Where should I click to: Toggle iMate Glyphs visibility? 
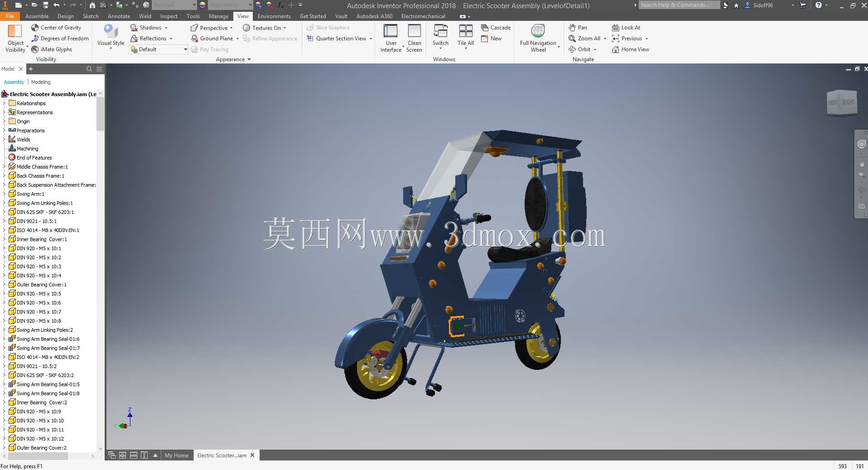(52, 49)
